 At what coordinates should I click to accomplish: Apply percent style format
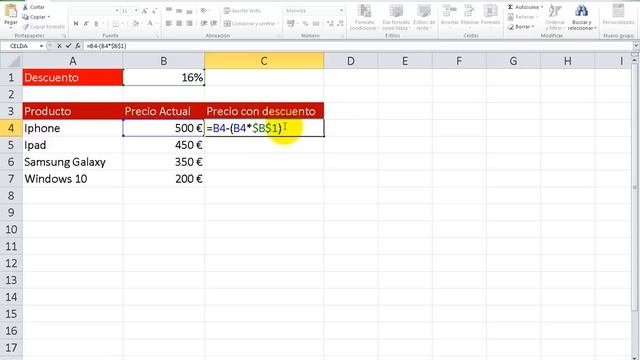coord(305,24)
